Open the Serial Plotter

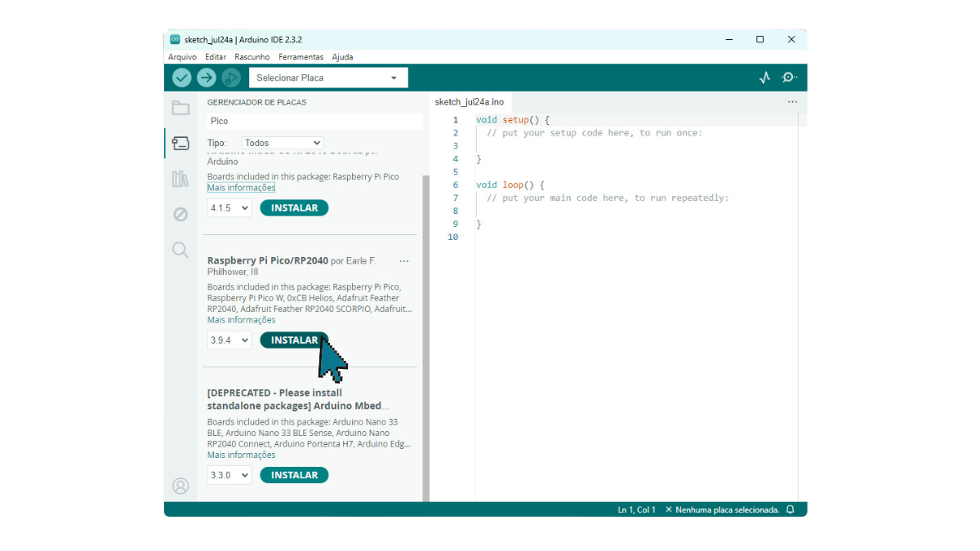(x=764, y=77)
